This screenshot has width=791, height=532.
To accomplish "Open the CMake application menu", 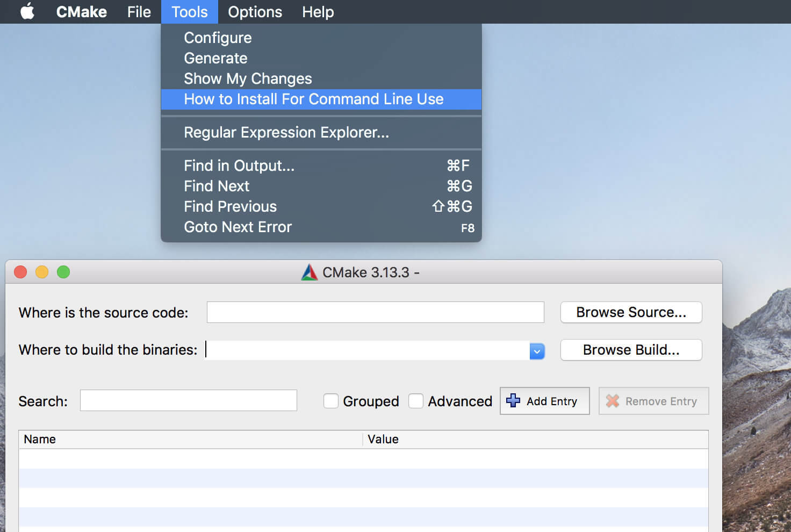I will pyautogui.click(x=82, y=12).
